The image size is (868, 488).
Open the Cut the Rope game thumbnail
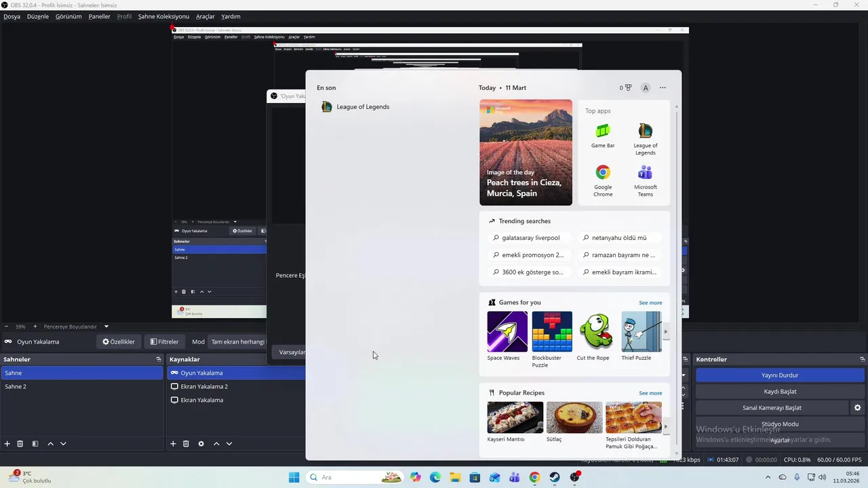[x=597, y=332]
